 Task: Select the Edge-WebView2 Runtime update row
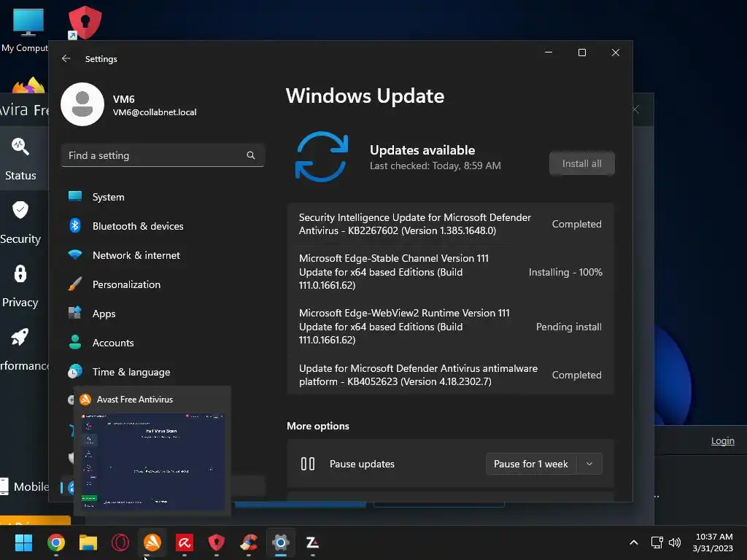[x=451, y=327]
